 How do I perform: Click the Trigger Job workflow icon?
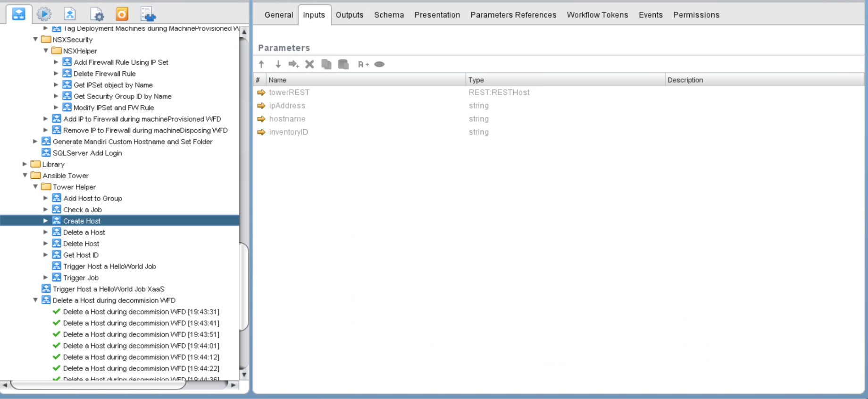tap(57, 277)
